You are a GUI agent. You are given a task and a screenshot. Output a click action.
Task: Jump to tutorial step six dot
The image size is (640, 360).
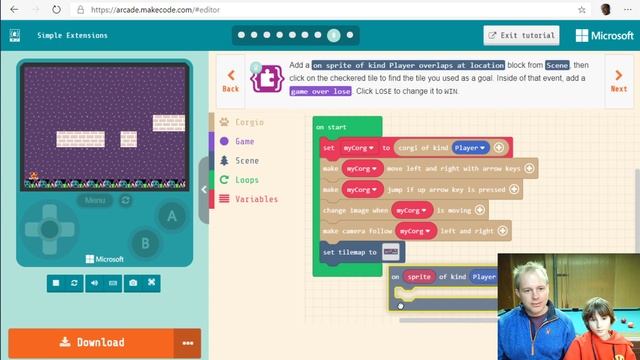(x=305, y=35)
